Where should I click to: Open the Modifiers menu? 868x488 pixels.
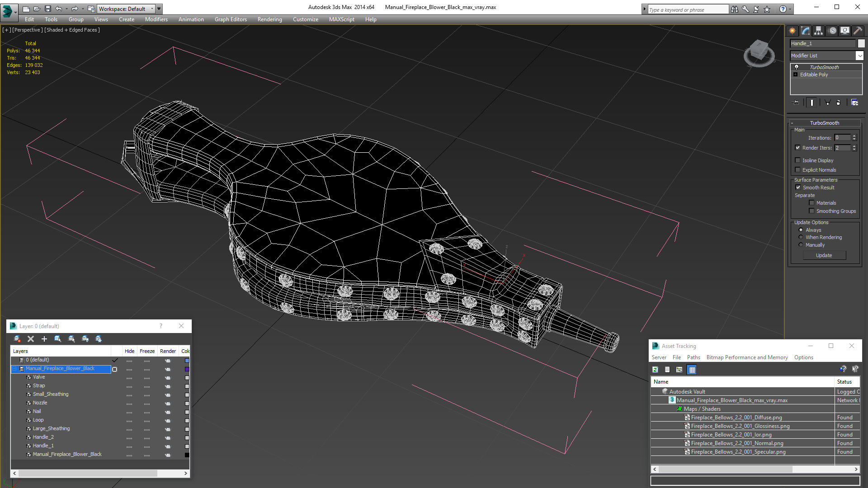pos(156,19)
